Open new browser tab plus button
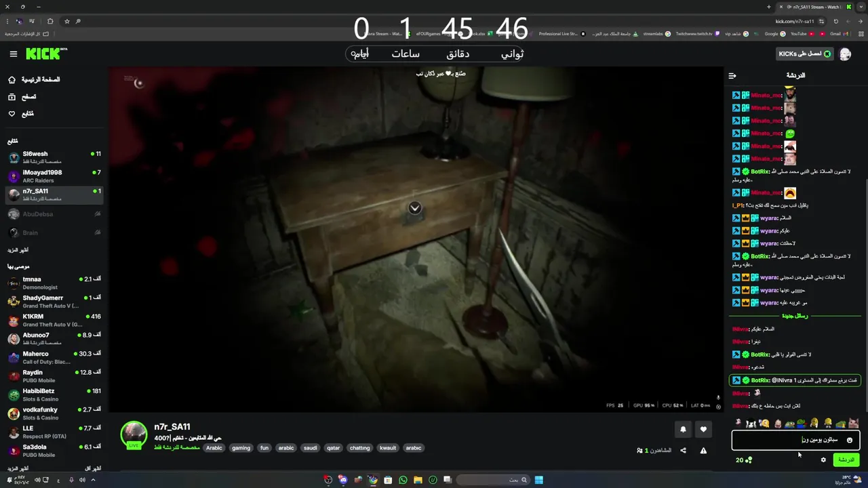868x488 pixels. (x=768, y=7)
